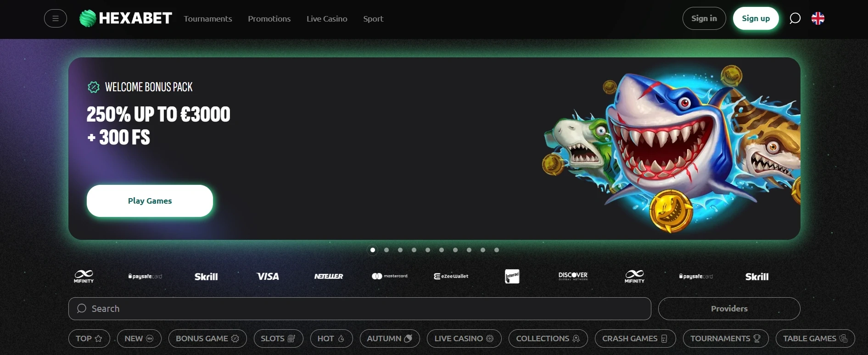Click the '250% UP TO €3000' headline
Screen dimensions: 868x355
[x=158, y=114]
